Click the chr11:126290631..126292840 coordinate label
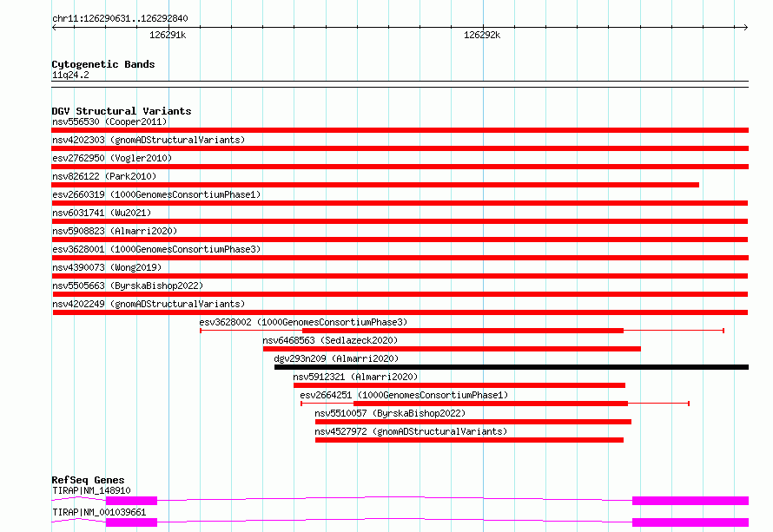Image resolution: width=773 pixels, height=532 pixels. click(120, 18)
